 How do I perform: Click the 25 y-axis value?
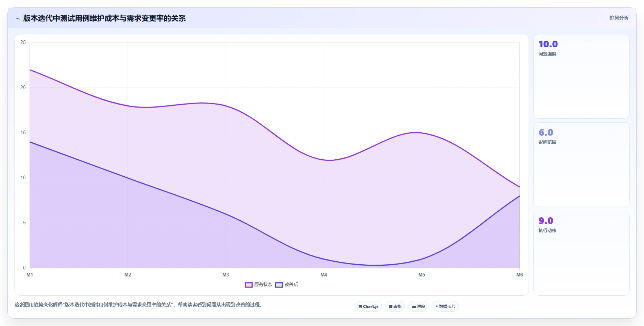tap(23, 43)
